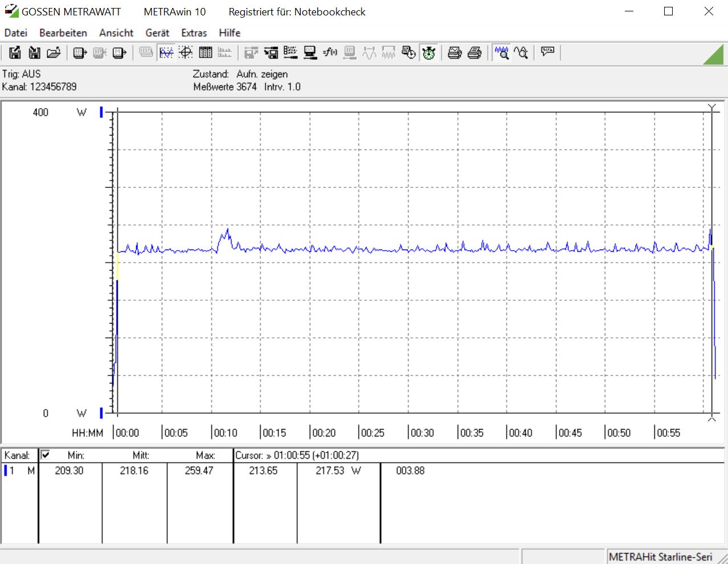Click the METRAHit Starline-Seri status bar entry
The image size is (728, 564).
point(660,557)
